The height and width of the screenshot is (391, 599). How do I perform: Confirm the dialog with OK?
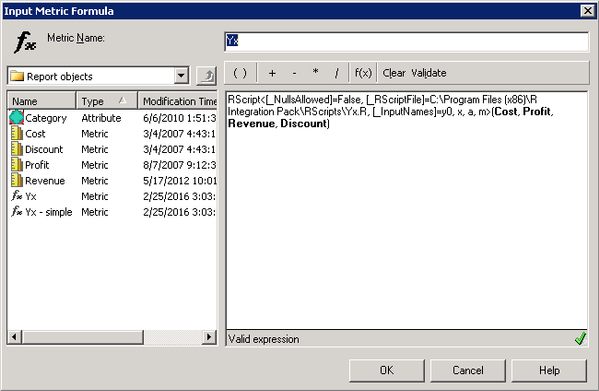point(387,370)
